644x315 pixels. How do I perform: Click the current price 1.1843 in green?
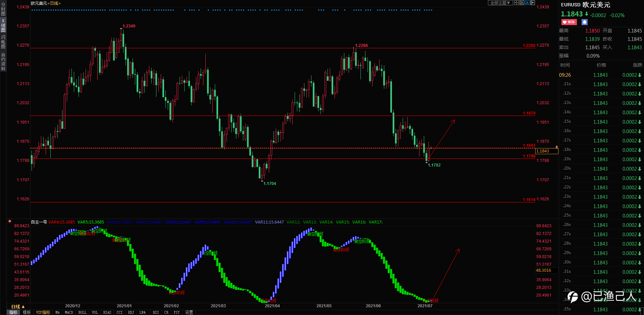pyautogui.click(x=572, y=14)
